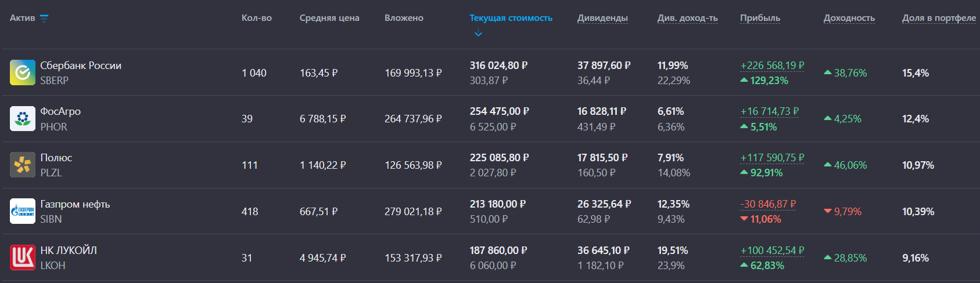Sort by Доля в портфеле column header
This screenshot has height=283, width=980.
coord(939,18)
